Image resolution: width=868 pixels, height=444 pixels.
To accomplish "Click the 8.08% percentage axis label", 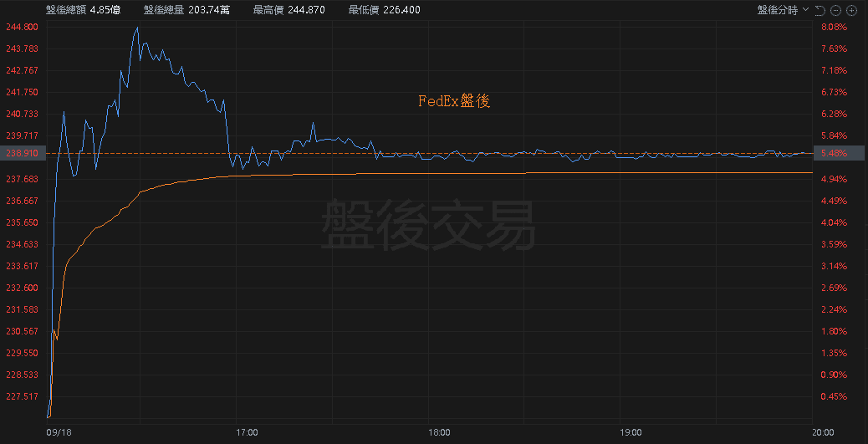I will coord(835,27).
